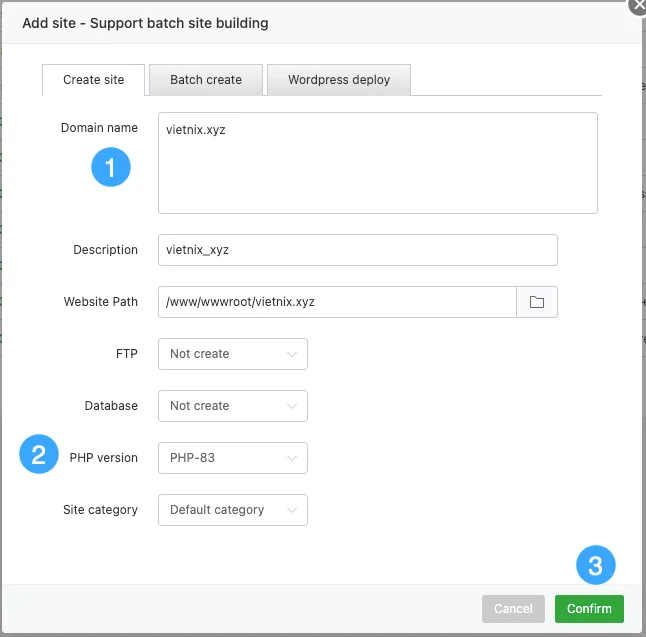Screen dimensions: 646x637
Task: Click the PHP version label
Action: [x=104, y=458]
